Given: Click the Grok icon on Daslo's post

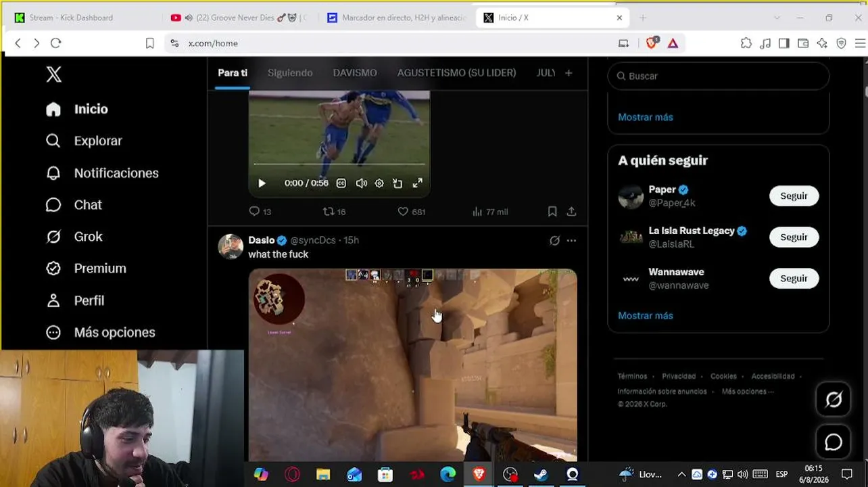Looking at the screenshot, I should click(x=554, y=241).
